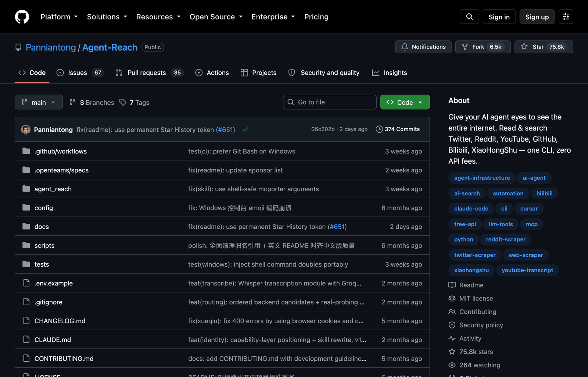Open commit 'fix(skill): use shell-safe mcporter arguments'

tap(254, 189)
